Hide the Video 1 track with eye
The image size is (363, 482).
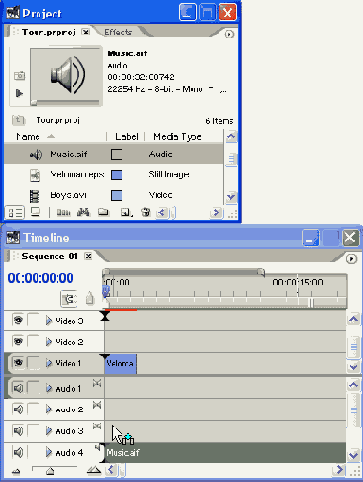point(18,362)
